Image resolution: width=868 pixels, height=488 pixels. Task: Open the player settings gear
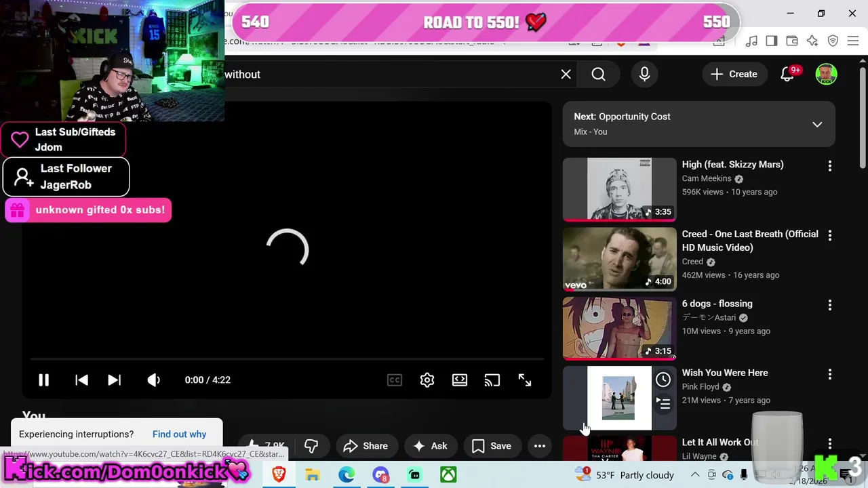point(427,380)
